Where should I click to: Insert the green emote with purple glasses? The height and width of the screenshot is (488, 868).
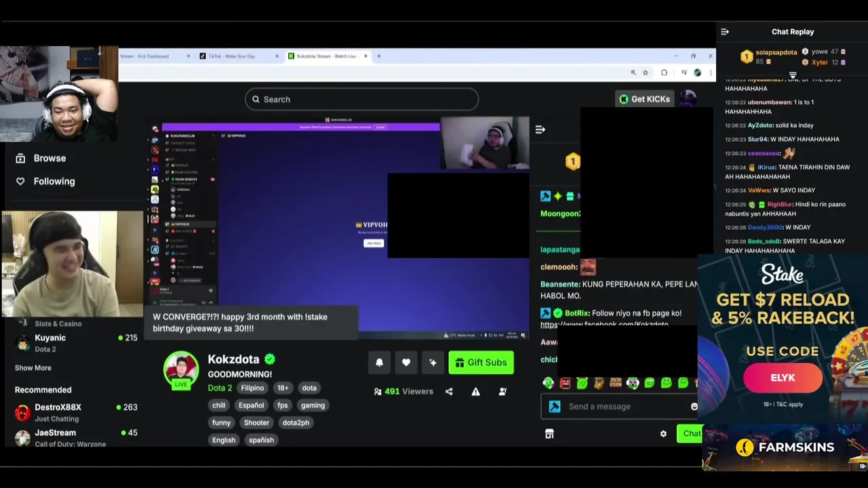tap(633, 383)
